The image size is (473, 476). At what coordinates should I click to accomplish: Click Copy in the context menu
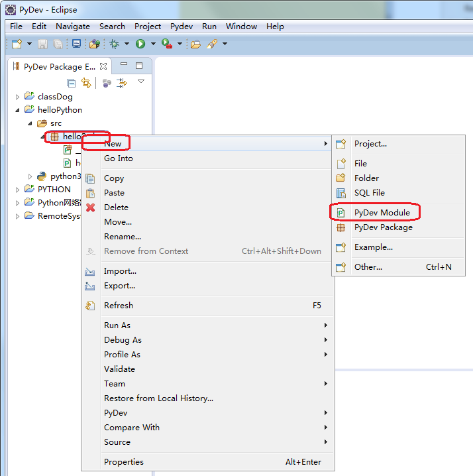[x=208, y=178]
